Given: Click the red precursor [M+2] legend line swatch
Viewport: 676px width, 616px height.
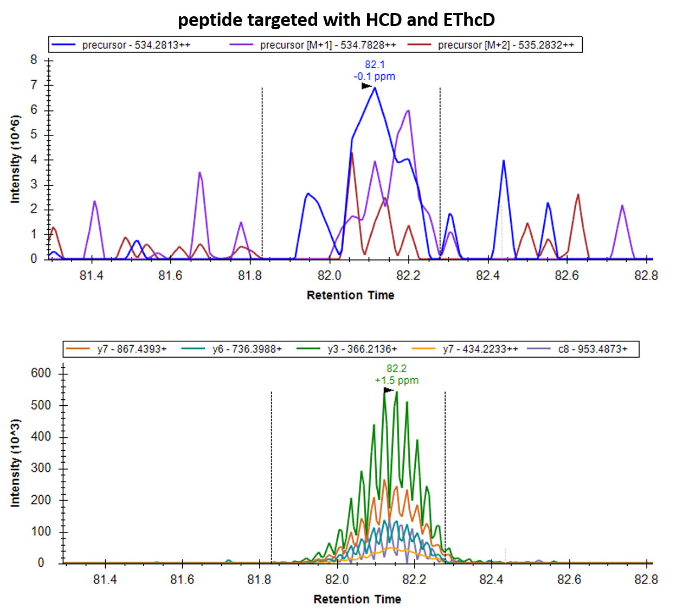Looking at the screenshot, I should [419, 45].
